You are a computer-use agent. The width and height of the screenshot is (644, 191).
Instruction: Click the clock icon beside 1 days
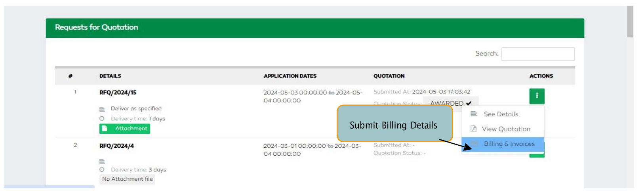[102, 119]
